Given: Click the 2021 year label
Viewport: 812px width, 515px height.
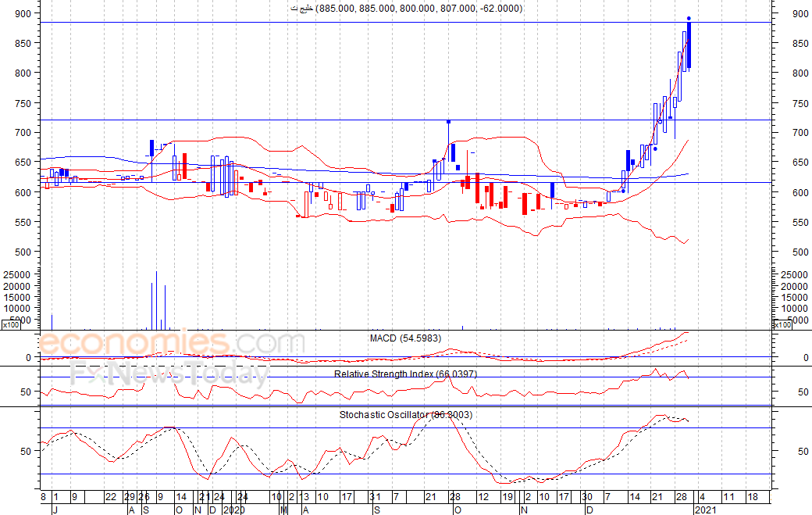Looking at the screenshot, I should pos(705,510).
